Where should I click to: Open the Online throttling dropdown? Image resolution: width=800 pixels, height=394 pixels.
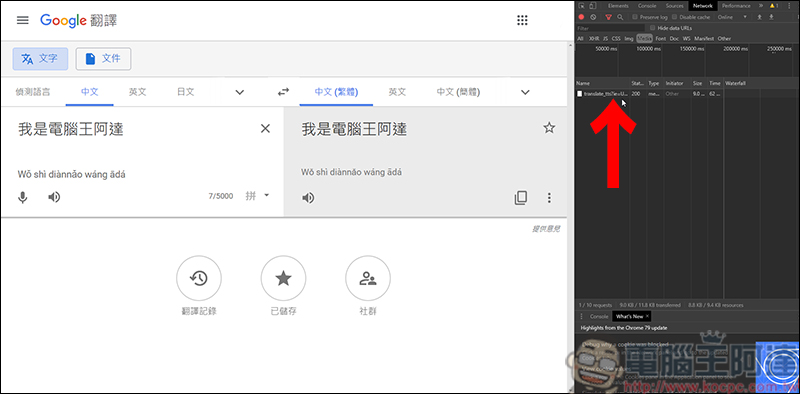pyautogui.click(x=732, y=17)
